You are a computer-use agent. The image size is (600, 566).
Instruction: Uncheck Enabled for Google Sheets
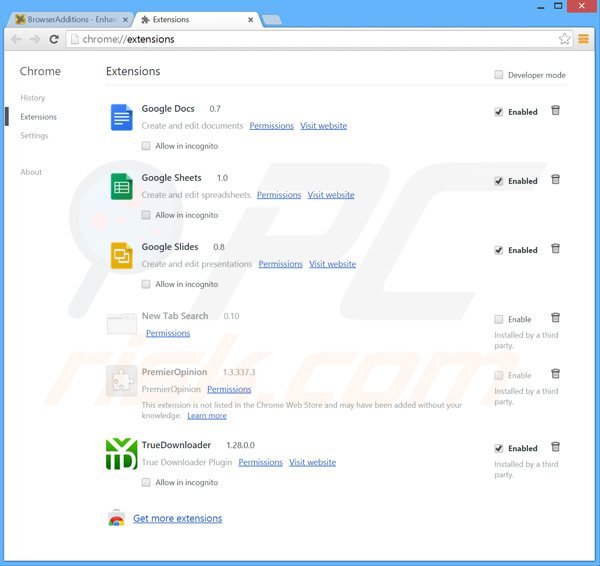click(x=499, y=181)
